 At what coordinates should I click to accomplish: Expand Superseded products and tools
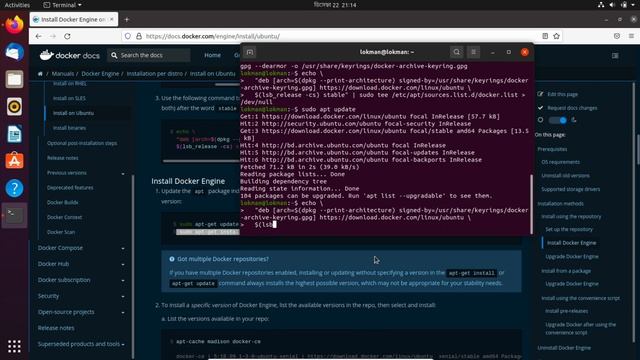(x=123, y=344)
